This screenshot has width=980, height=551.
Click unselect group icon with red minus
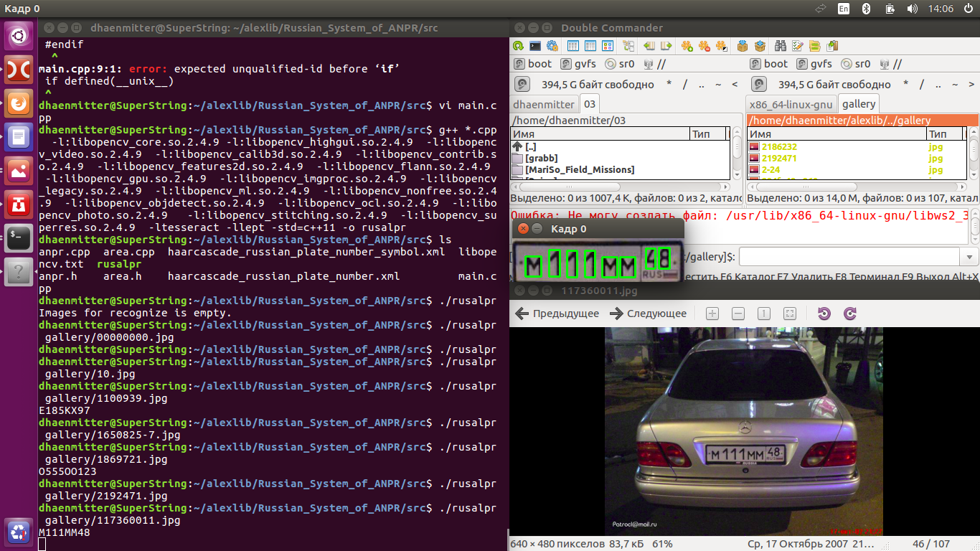point(705,46)
